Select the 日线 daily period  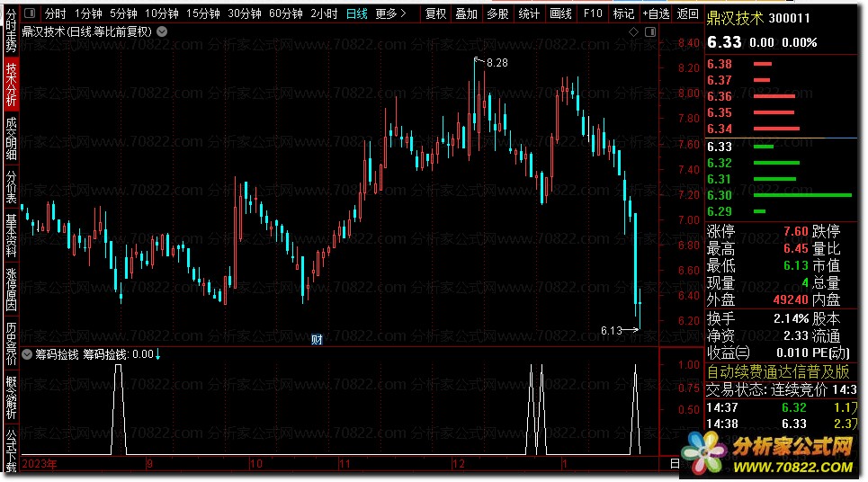pyautogui.click(x=356, y=13)
